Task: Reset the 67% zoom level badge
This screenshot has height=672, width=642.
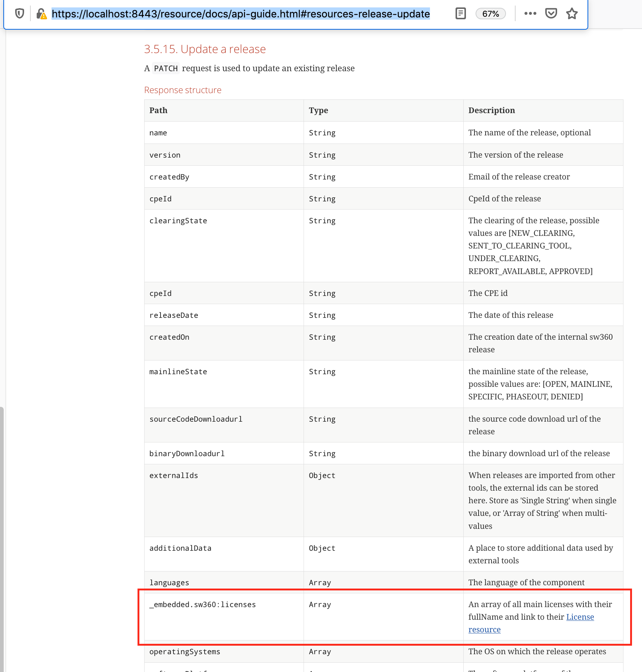Action: click(490, 14)
